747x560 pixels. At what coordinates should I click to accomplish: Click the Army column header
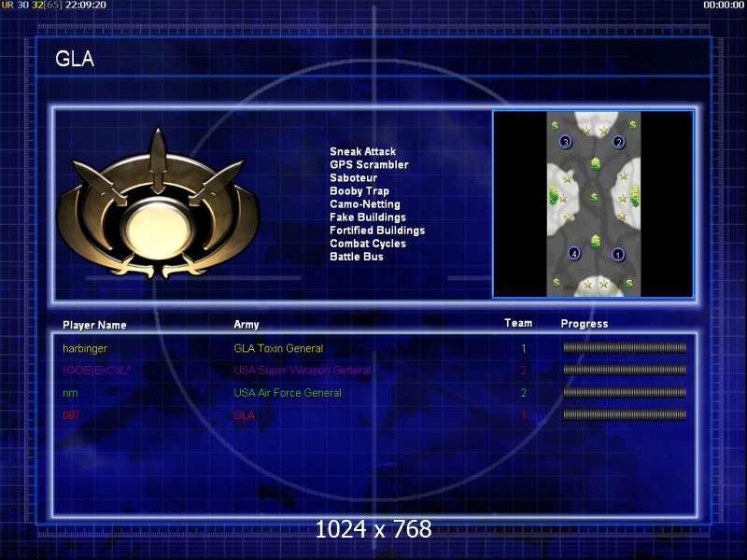pos(247,325)
